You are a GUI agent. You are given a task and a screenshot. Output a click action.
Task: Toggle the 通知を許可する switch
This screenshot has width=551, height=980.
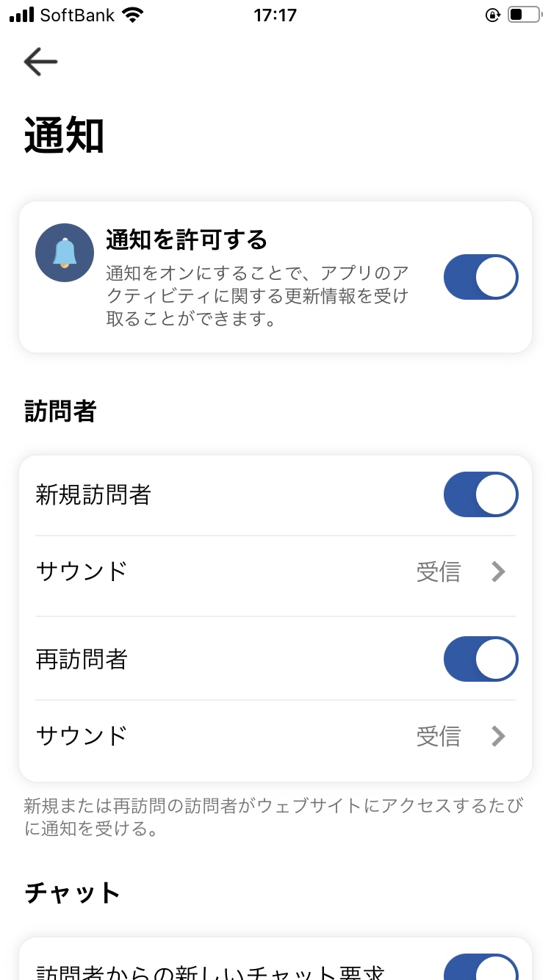point(480,277)
